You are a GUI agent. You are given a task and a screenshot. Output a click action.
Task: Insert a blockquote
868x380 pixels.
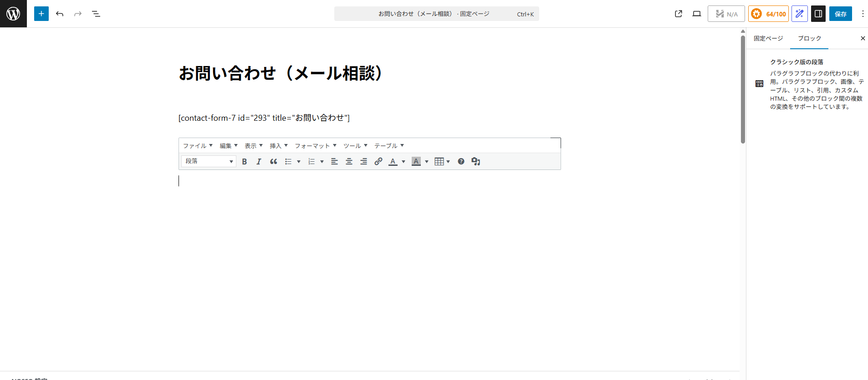click(273, 161)
